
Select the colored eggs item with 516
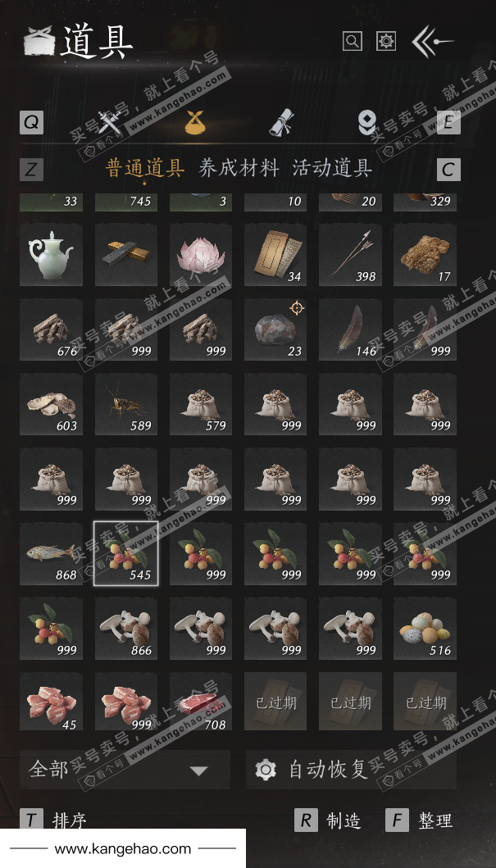tap(425, 629)
